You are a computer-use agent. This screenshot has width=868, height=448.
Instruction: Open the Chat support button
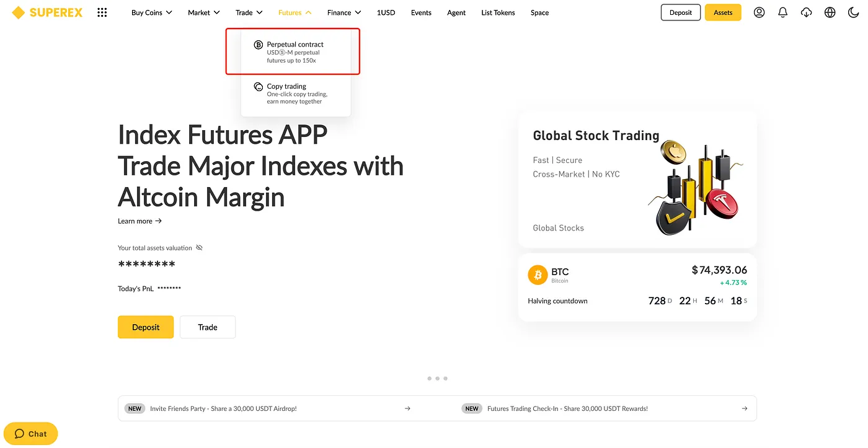coord(30,434)
